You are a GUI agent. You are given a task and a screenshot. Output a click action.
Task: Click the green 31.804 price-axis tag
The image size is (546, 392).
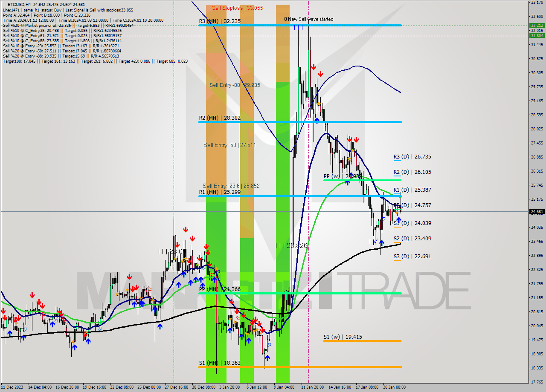click(x=537, y=35)
